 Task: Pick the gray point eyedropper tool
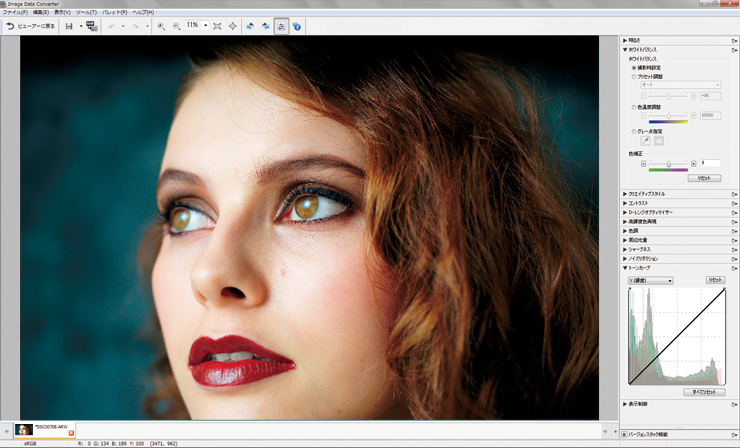point(645,141)
